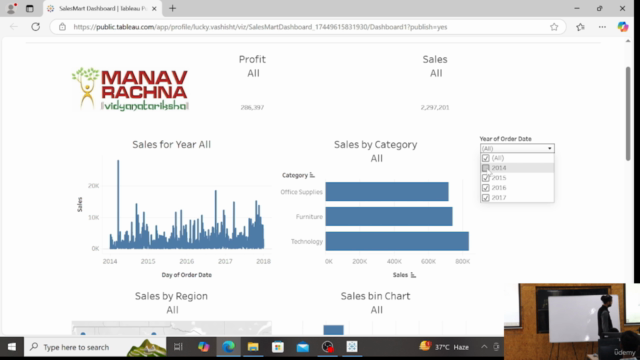Select the Furniture bar
Viewport: 640px width, 360px height.
[x=389, y=216]
